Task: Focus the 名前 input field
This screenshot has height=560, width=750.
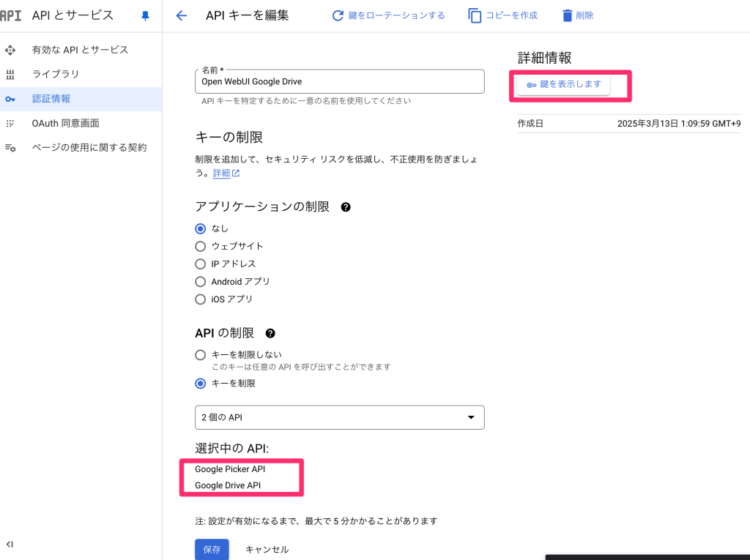Action: pyautogui.click(x=340, y=82)
